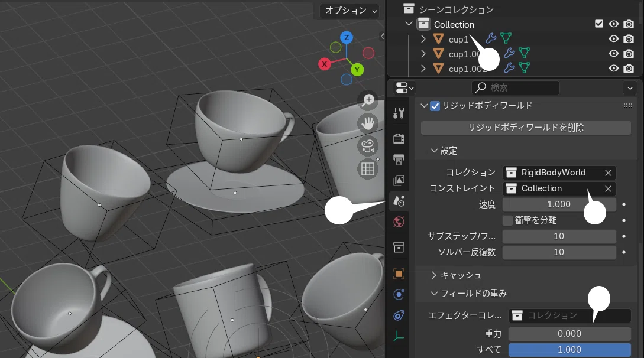This screenshot has height=358, width=644.
Task: Disable cup1.001 in renders with camera icon
Action: tap(629, 54)
